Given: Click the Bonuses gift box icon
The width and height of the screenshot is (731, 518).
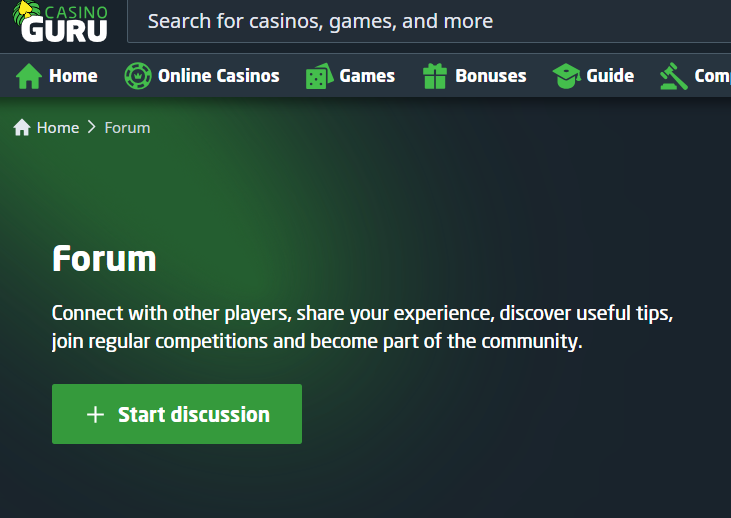Looking at the screenshot, I should pyautogui.click(x=434, y=76).
